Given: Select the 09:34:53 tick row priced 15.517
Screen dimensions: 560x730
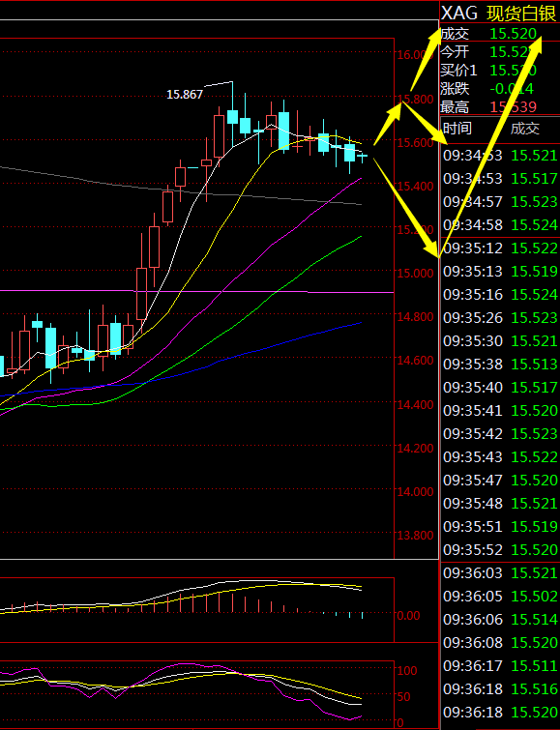Looking at the screenshot, I should tap(500, 179).
